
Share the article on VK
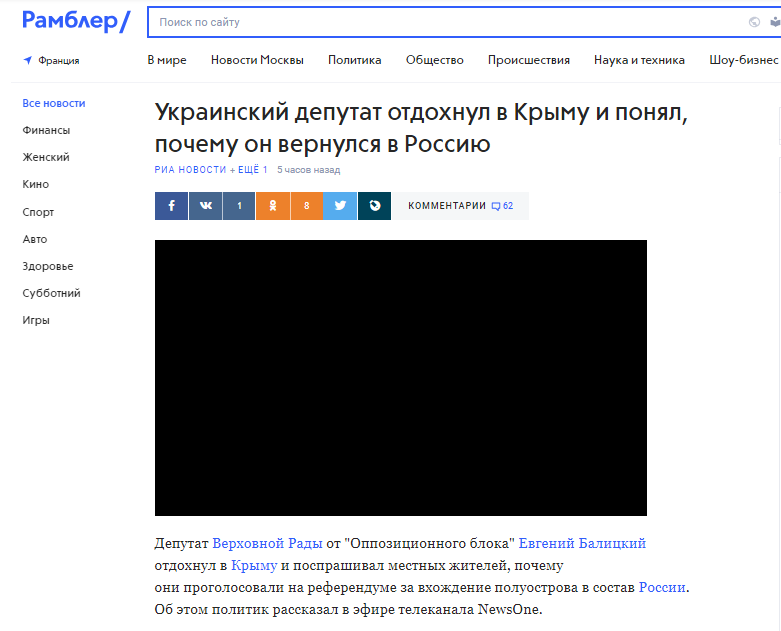205,206
